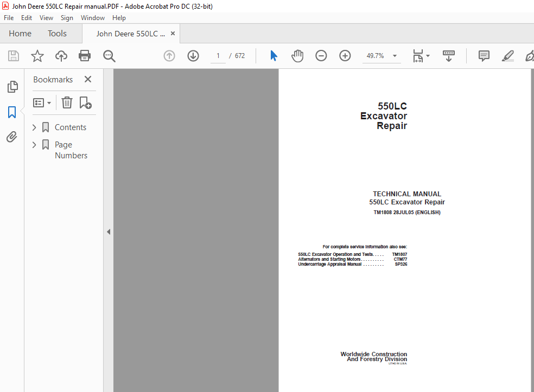Add document to starred favorites

pos(37,55)
